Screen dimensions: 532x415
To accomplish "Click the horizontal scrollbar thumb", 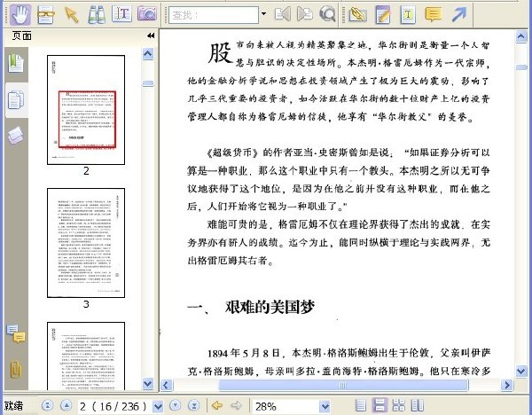I will click(343, 385).
